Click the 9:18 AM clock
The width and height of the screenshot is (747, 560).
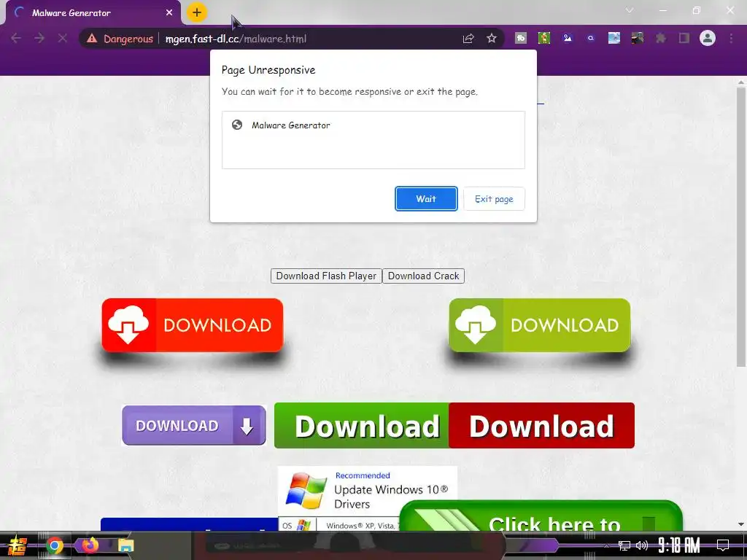tap(679, 545)
